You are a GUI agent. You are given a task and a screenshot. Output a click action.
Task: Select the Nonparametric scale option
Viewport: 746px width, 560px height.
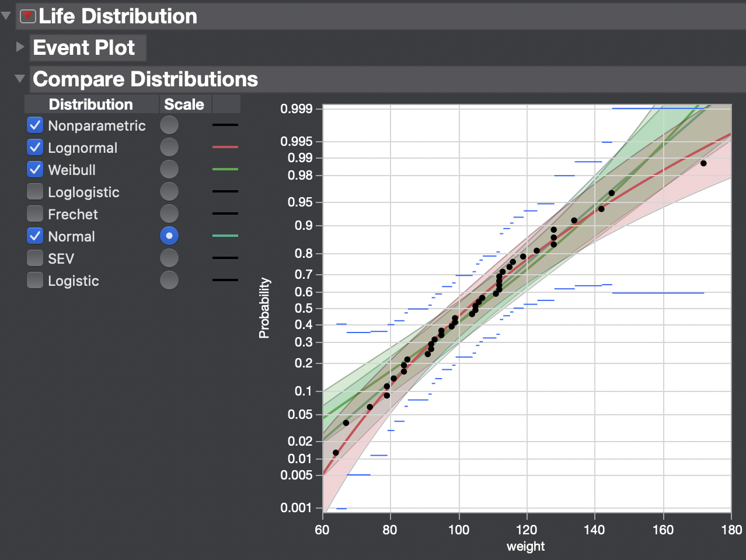(169, 125)
